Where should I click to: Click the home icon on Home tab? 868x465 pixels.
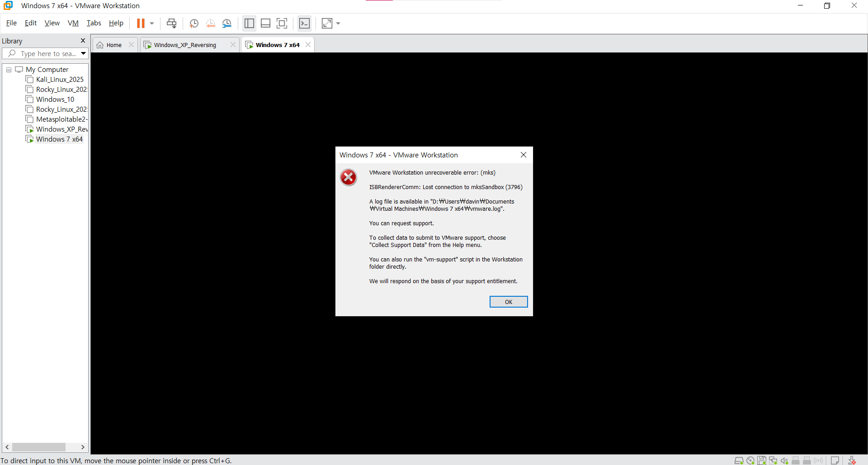click(x=100, y=45)
